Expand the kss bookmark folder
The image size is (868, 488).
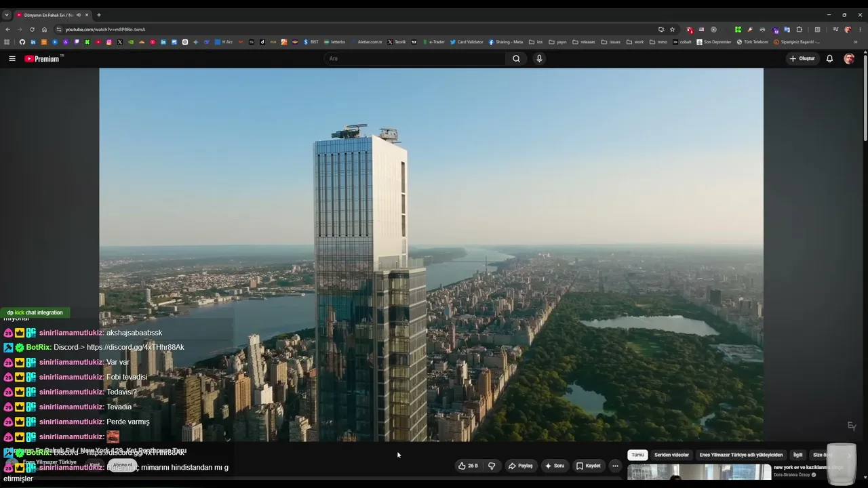click(x=536, y=42)
